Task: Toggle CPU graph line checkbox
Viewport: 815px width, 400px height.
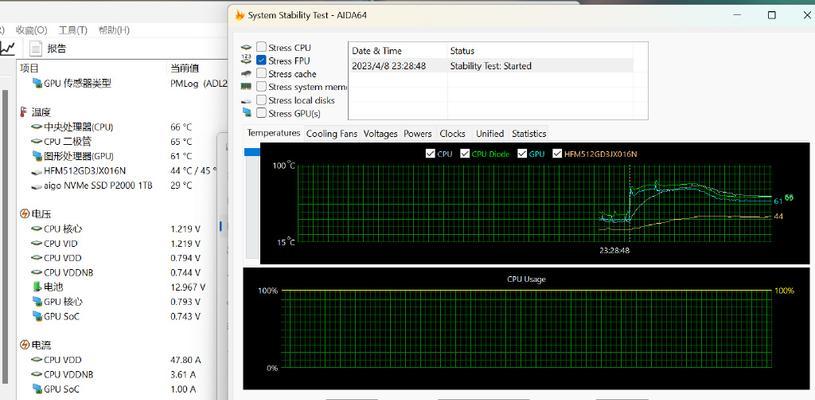Action: (430, 154)
